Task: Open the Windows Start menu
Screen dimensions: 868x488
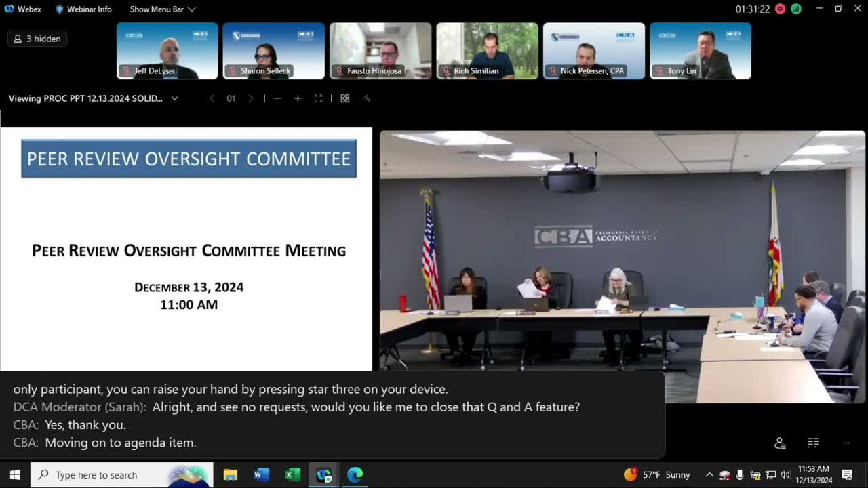Action: tap(15, 474)
